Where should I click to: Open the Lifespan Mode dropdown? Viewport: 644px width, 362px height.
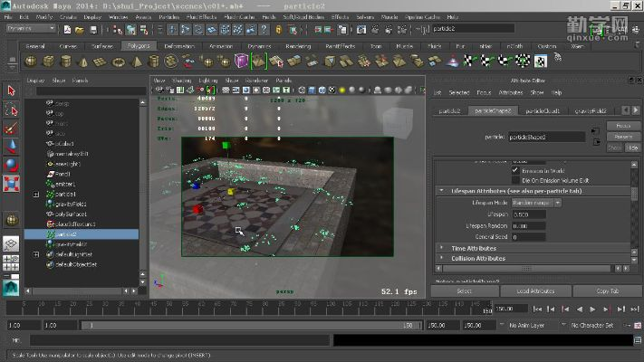tap(536, 203)
